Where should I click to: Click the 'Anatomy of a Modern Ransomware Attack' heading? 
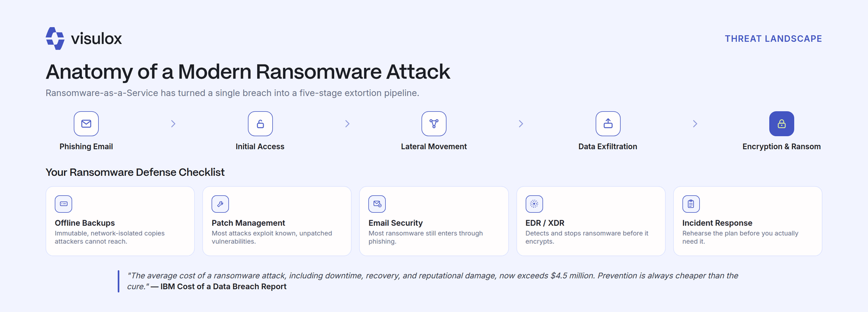[x=248, y=72]
